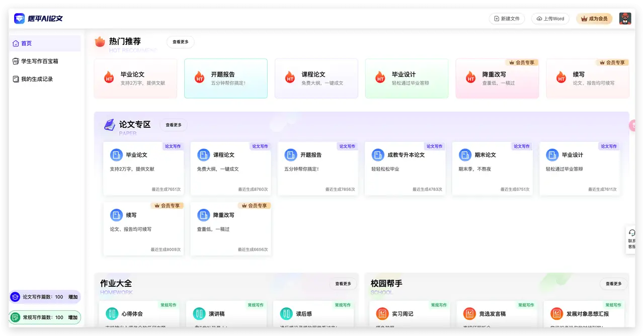
Task: Click the flame icon on 续写 hot card
Action: [561, 77]
